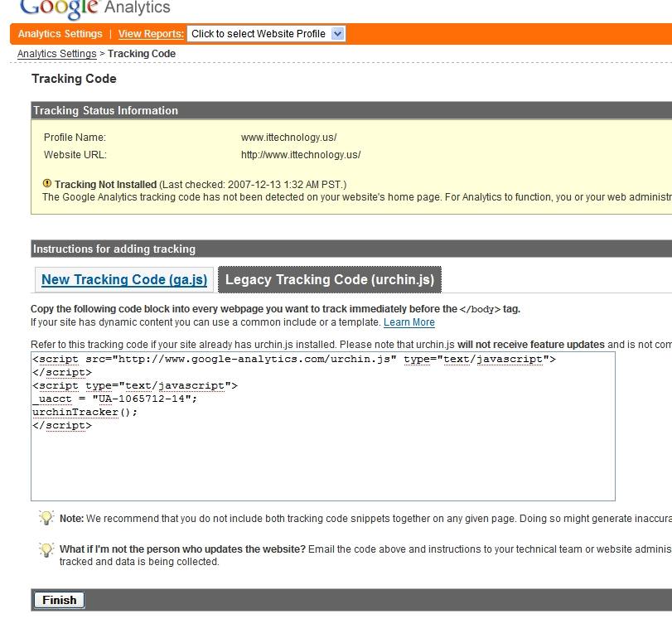Click the urchinTracker() line in code box
Screen dimensions: 672x643
(85, 412)
